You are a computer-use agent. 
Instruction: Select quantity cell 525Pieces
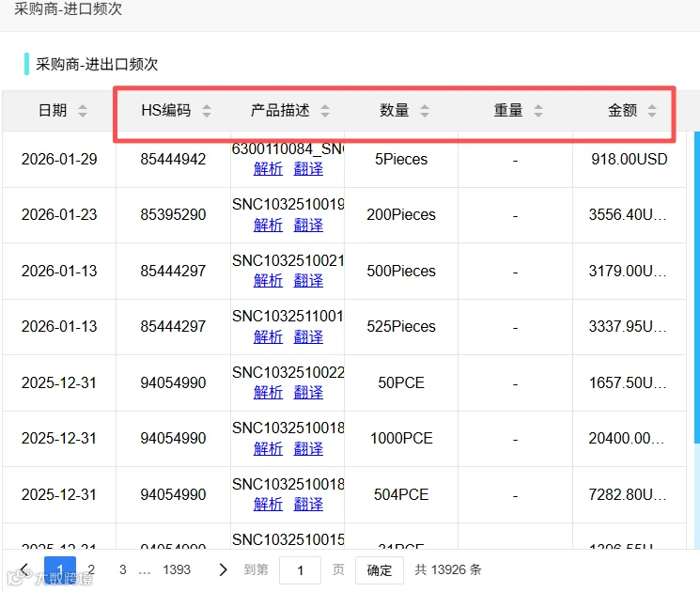(x=401, y=326)
